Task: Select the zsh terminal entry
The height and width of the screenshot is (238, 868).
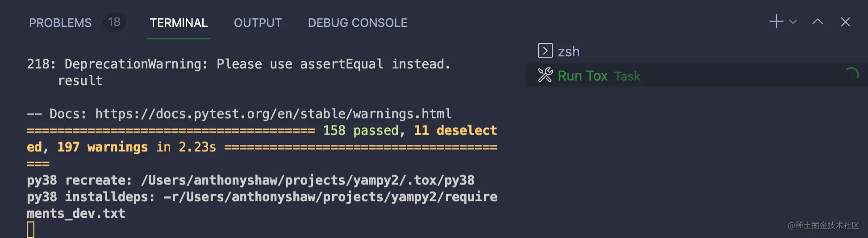Action: pos(568,51)
